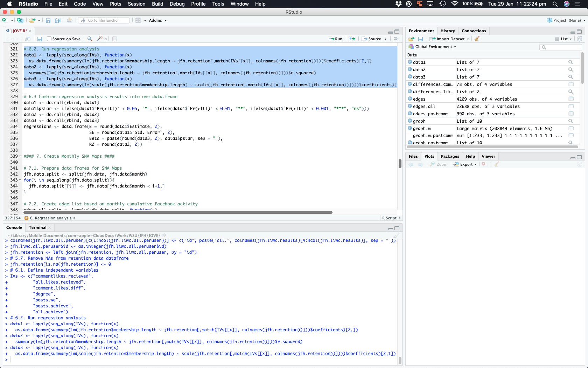
Task: Click the print icon in main toolbar
Action: (x=70, y=20)
